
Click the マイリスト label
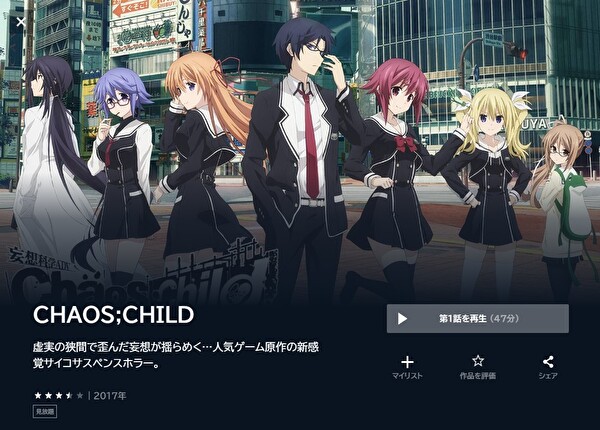tap(408, 376)
